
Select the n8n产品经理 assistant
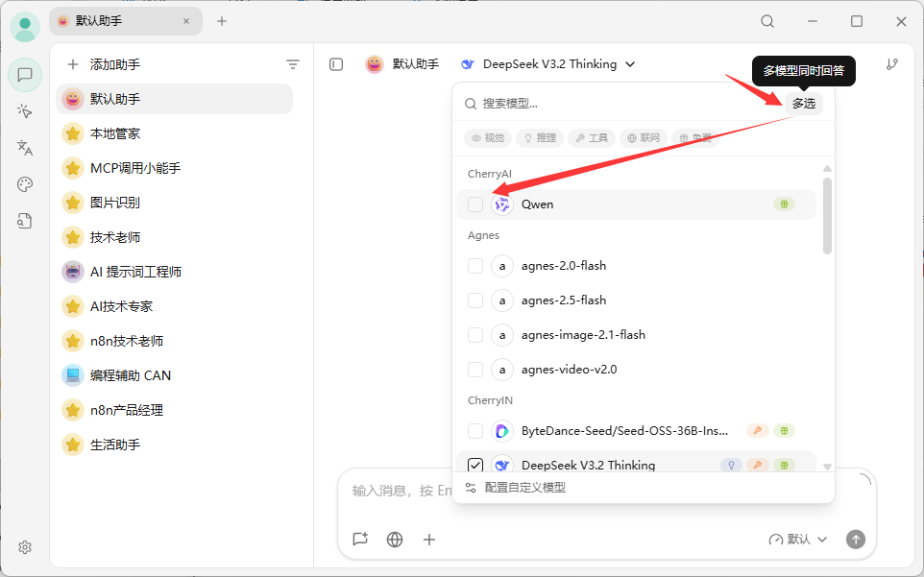point(175,410)
